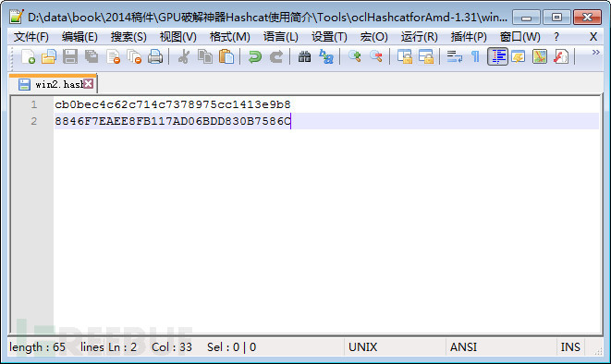Open the 宏(O) menu
The width and height of the screenshot is (611, 364).
[373, 37]
